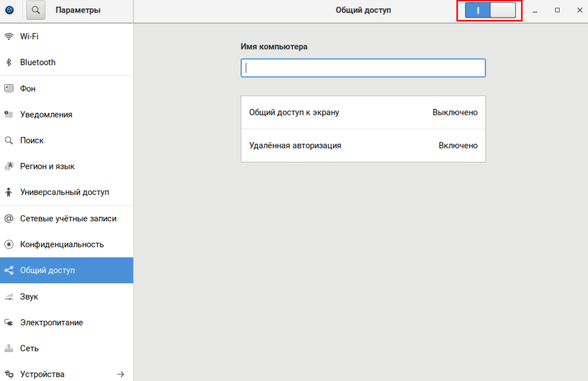The image size is (588, 381).
Task: Select the Фон background icon
Action: pyautogui.click(x=9, y=88)
